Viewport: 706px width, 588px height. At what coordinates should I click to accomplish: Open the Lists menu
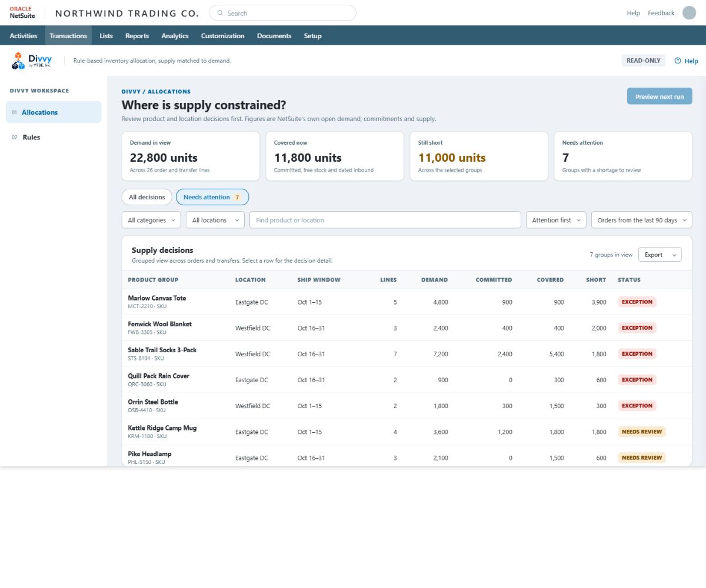click(x=106, y=36)
